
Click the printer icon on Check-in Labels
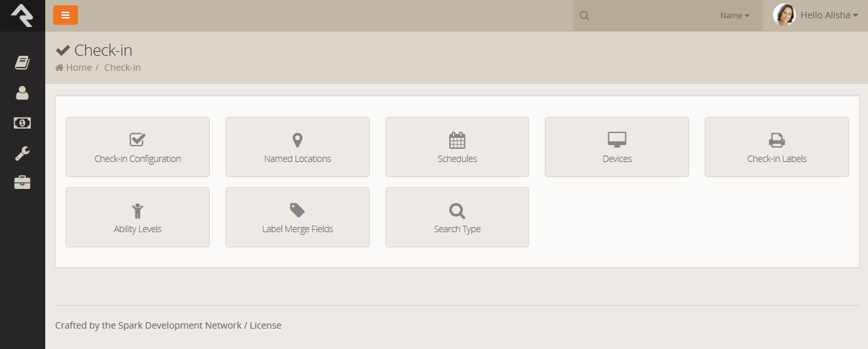(777, 140)
